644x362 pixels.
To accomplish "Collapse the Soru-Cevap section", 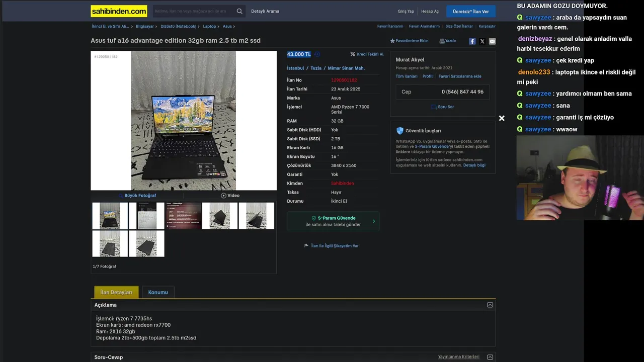I will (490, 357).
